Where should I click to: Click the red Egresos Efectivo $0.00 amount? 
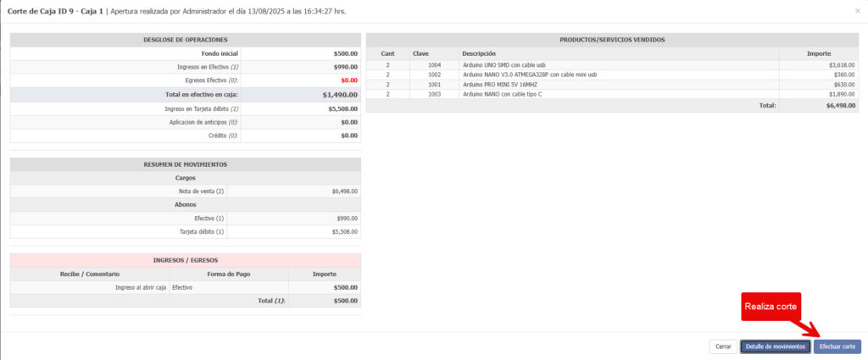[348, 80]
